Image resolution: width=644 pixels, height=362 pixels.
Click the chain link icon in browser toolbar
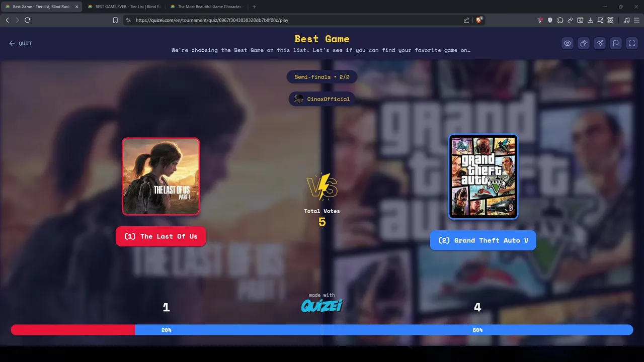tap(570, 20)
